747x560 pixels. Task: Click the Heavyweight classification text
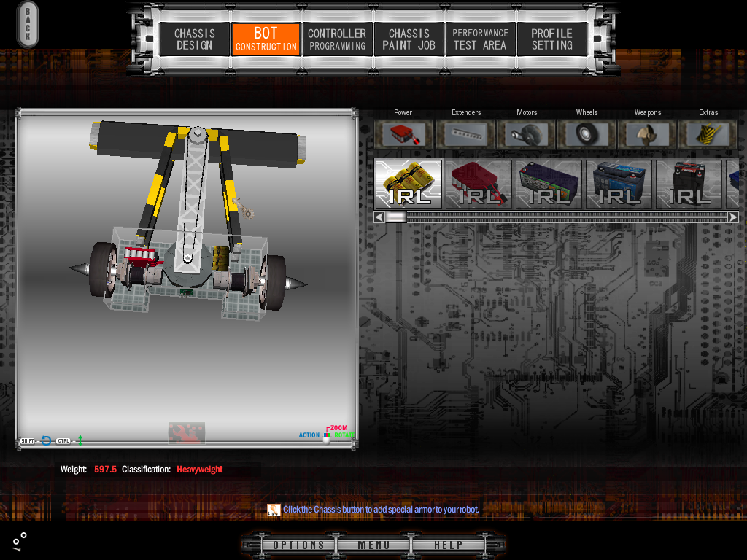200,469
